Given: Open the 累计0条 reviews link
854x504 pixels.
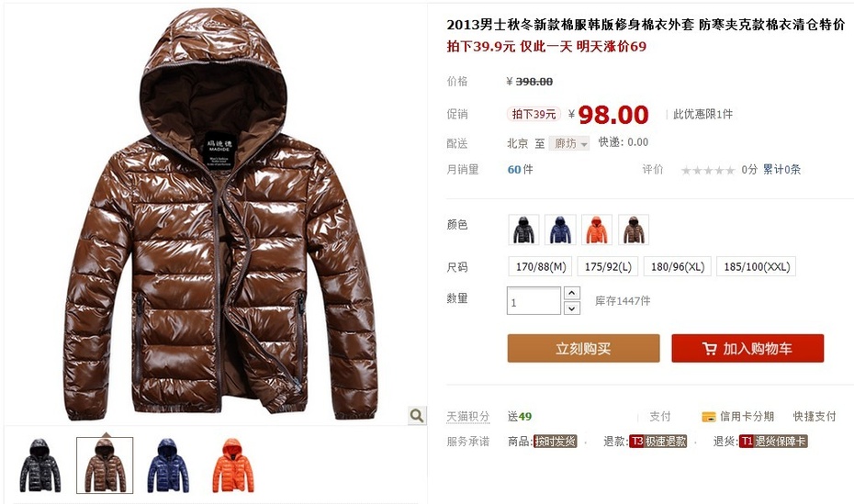Looking at the screenshot, I should click(781, 170).
